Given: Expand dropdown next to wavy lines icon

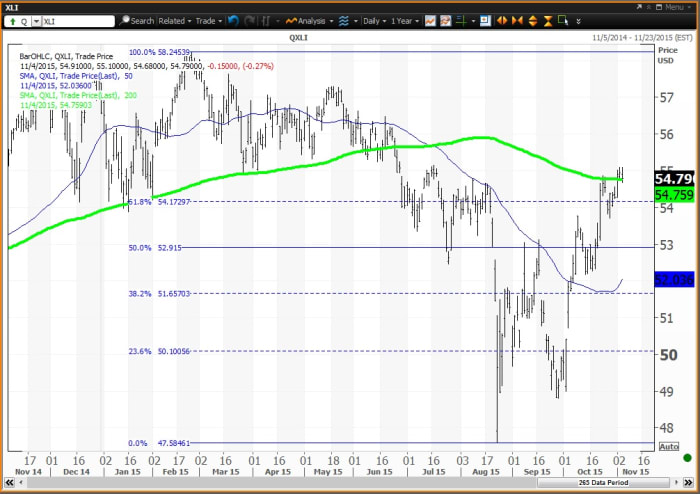Looking at the screenshot, I should [356, 21].
